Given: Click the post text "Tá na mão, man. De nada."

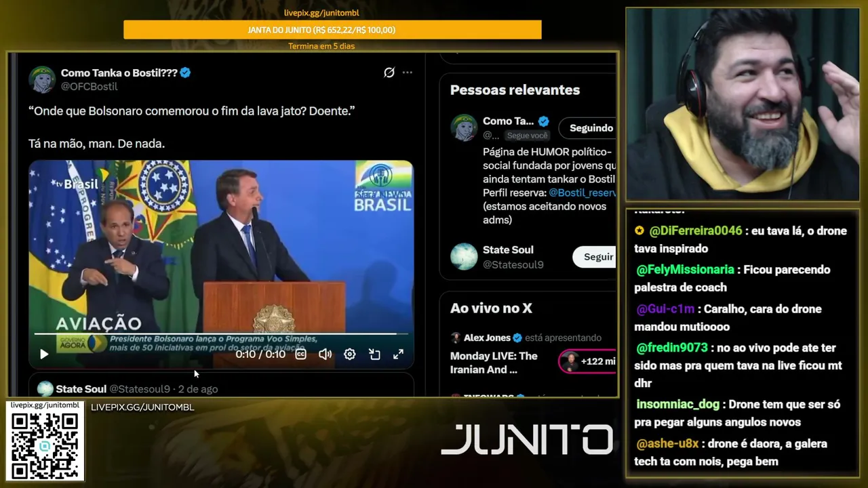Looking at the screenshot, I should (x=96, y=144).
